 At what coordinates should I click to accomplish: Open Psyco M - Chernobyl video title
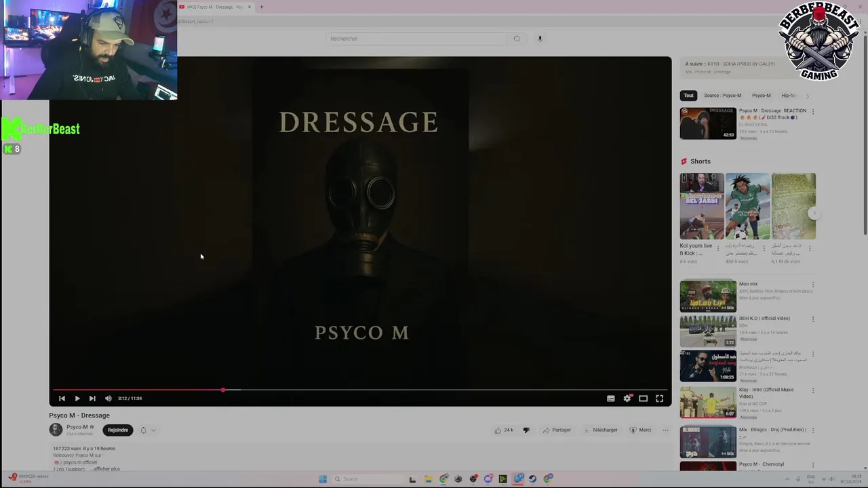pos(762,464)
